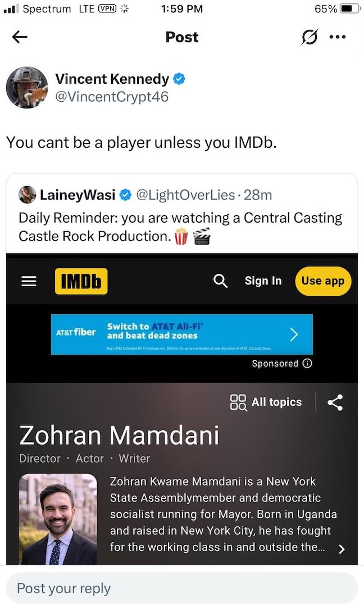Viewport: 364px width, 610px height.
Task: Open the All topics selector
Action: (x=266, y=402)
